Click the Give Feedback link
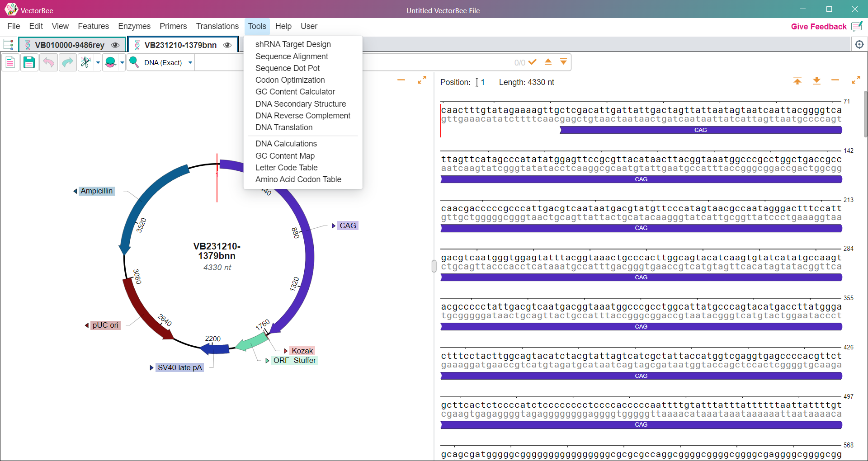The height and width of the screenshot is (461, 868). 818,27
